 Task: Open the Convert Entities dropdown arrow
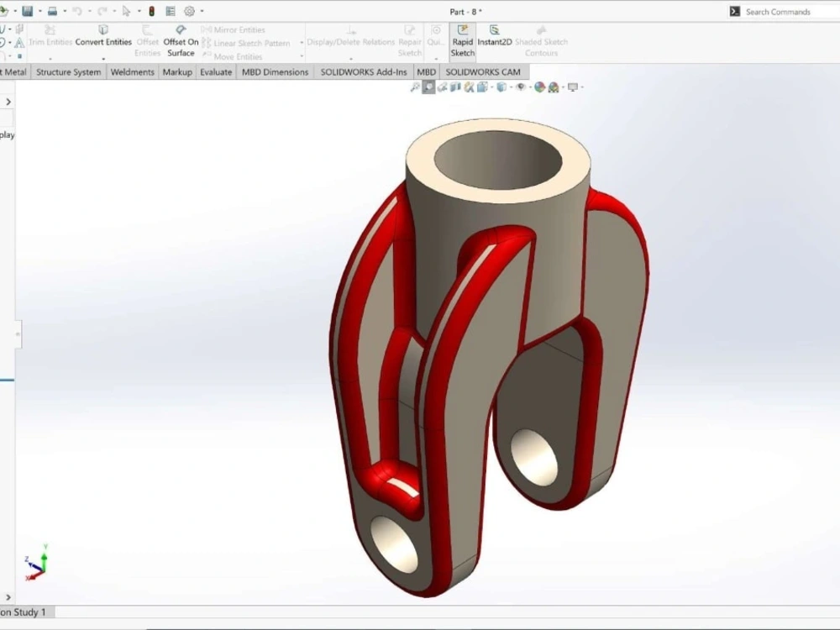103,59
